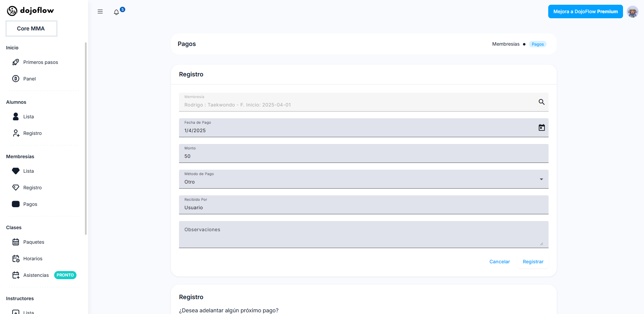Click Mejora a DojoFlow Premium button
Image resolution: width=644 pixels, height=314 pixels.
pos(585,11)
